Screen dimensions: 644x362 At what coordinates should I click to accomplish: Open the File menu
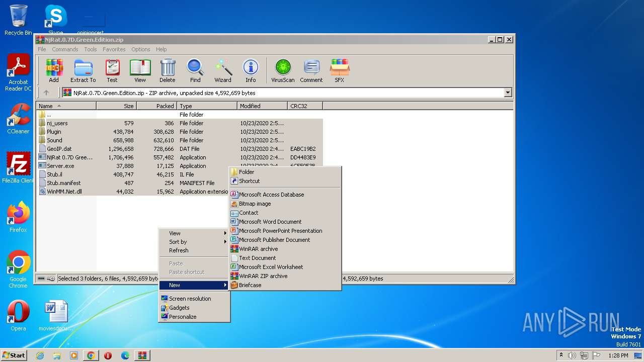click(x=42, y=49)
